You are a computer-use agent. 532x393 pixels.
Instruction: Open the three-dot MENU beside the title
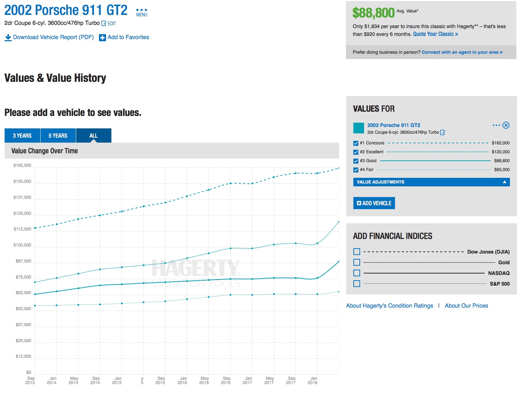tap(142, 12)
